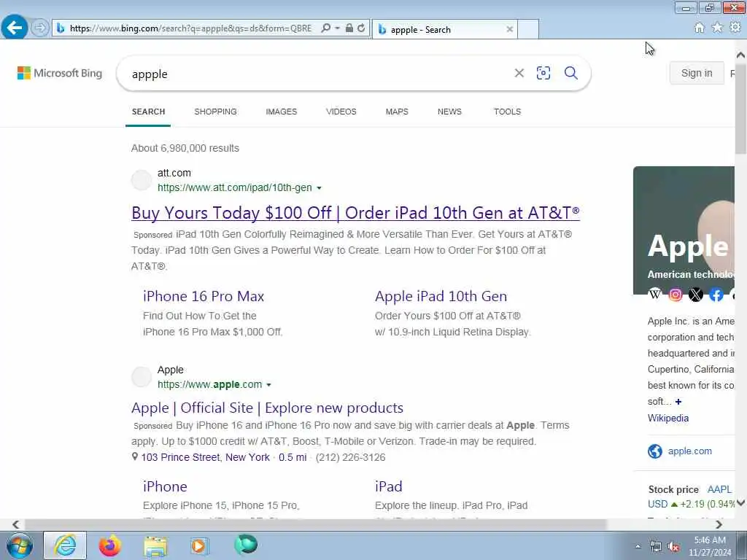747x560 pixels.
Task: Open a new blank tab
Action: click(528, 29)
